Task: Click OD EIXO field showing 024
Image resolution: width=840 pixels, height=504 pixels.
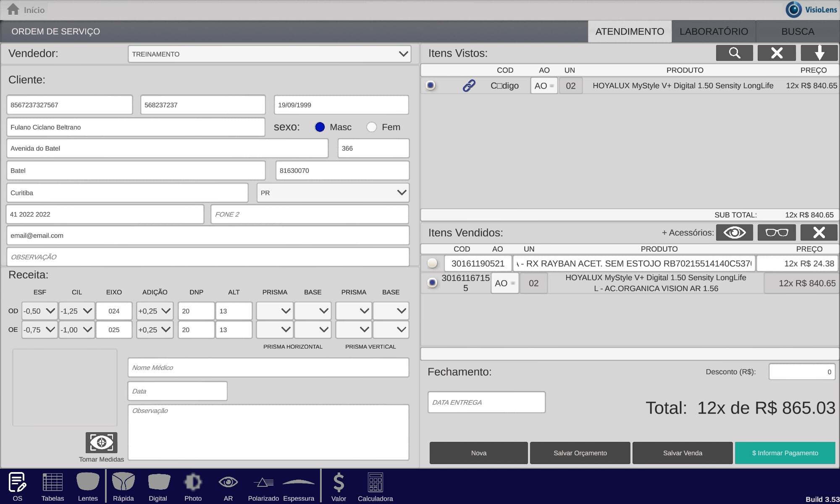Action: point(114,311)
